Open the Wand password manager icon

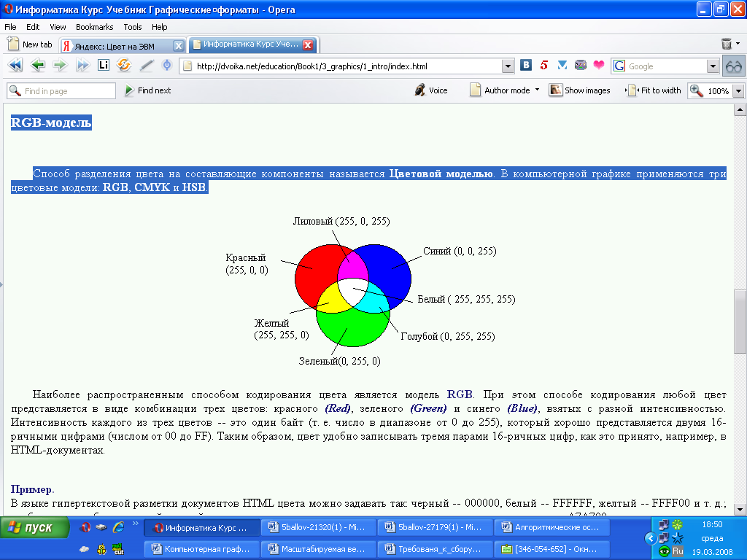tap(167, 65)
